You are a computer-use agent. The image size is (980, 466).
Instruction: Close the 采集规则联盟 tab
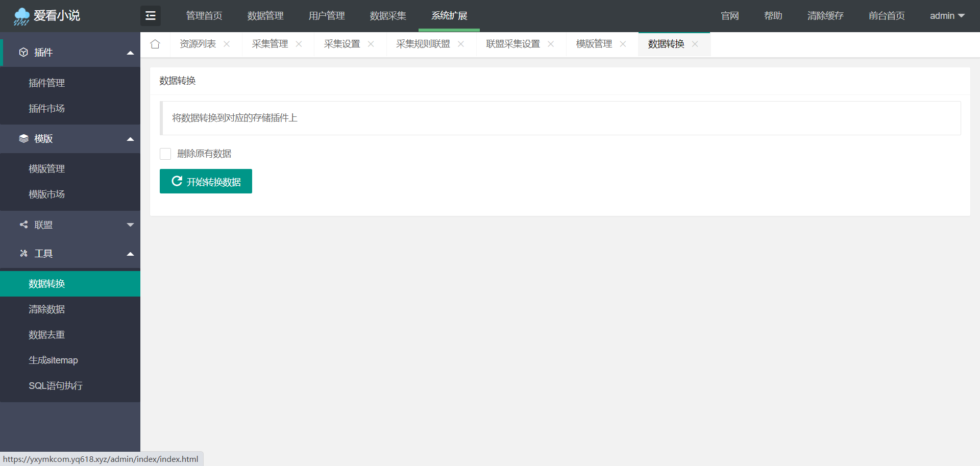(461, 44)
